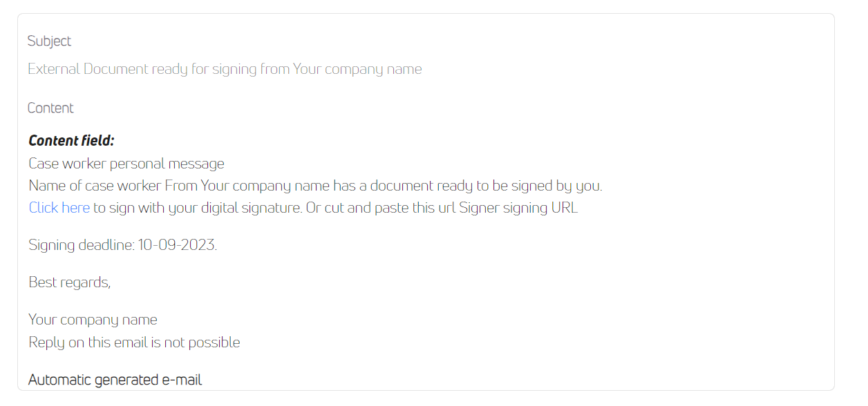Screen dimensions: 868x406
Task: Click the "Automatic generated e-mail" footer text
Action: (x=115, y=380)
